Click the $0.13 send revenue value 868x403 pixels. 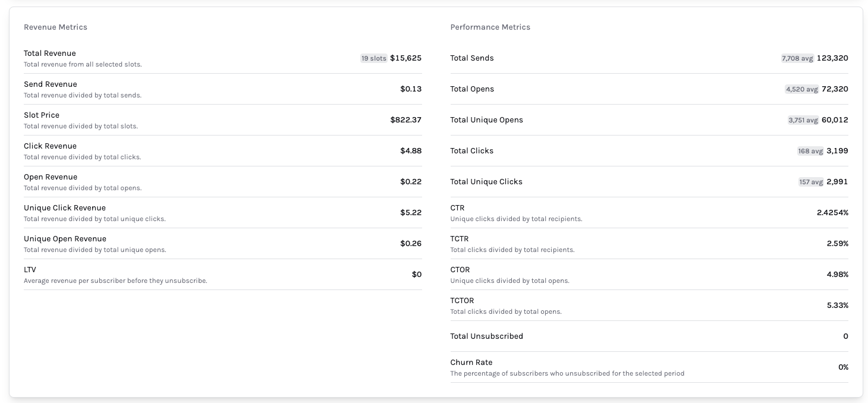click(x=411, y=89)
